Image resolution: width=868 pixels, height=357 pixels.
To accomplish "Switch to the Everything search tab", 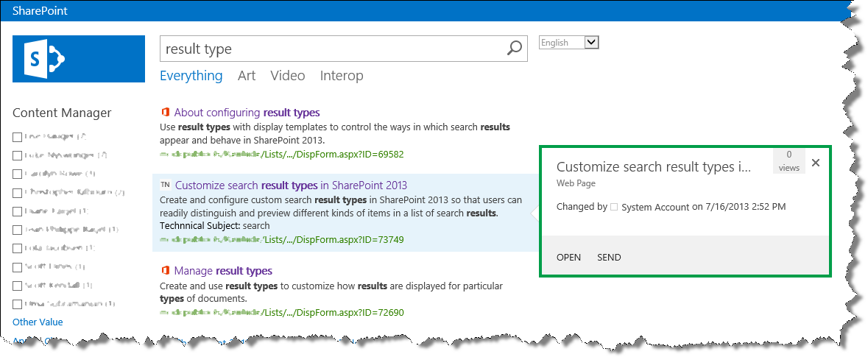I will 191,76.
